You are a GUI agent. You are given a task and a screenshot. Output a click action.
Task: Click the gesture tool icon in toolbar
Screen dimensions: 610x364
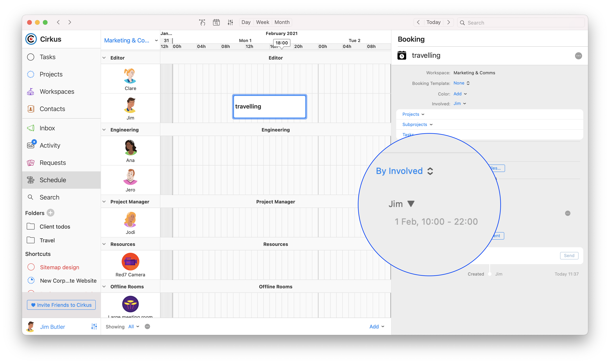(202, 22)
